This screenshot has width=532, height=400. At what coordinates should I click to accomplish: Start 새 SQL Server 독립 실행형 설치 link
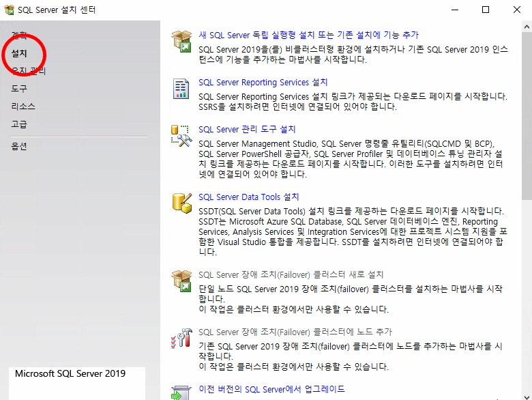point(308,35)
